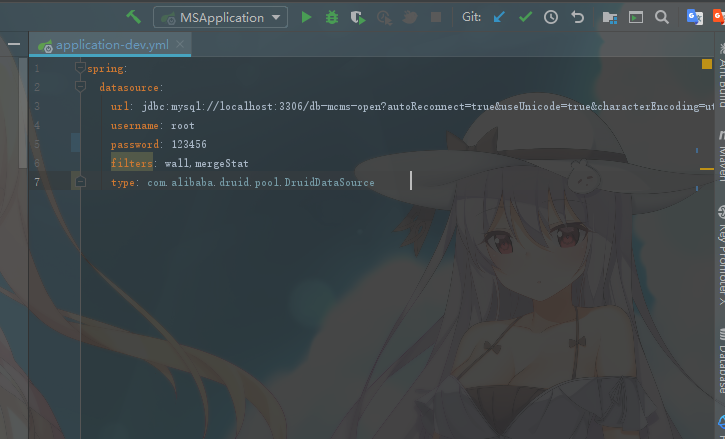This screenshot has width=725, height=439.
Task: Click the change marker beside line 5
Action: point(75,142)
